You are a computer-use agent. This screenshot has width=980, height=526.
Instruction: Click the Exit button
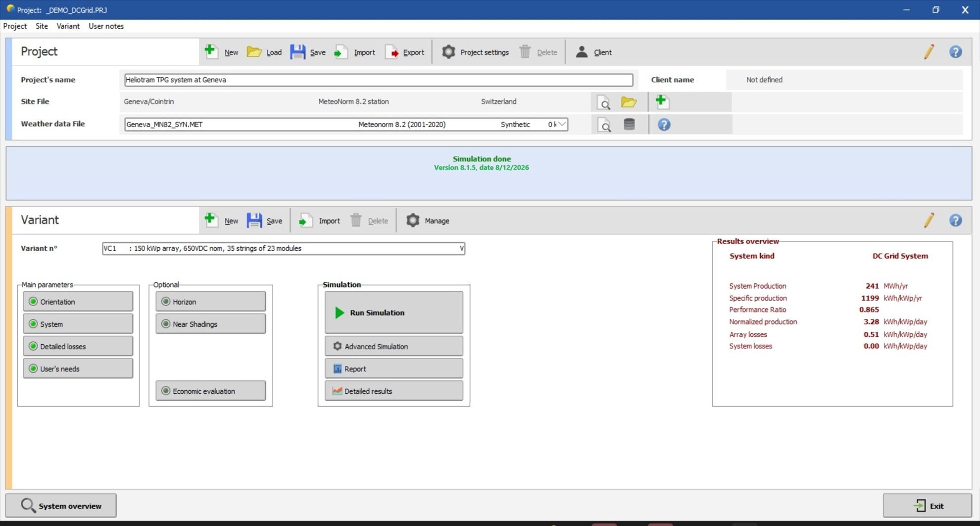pyautogui.click(x=928, y=506)
